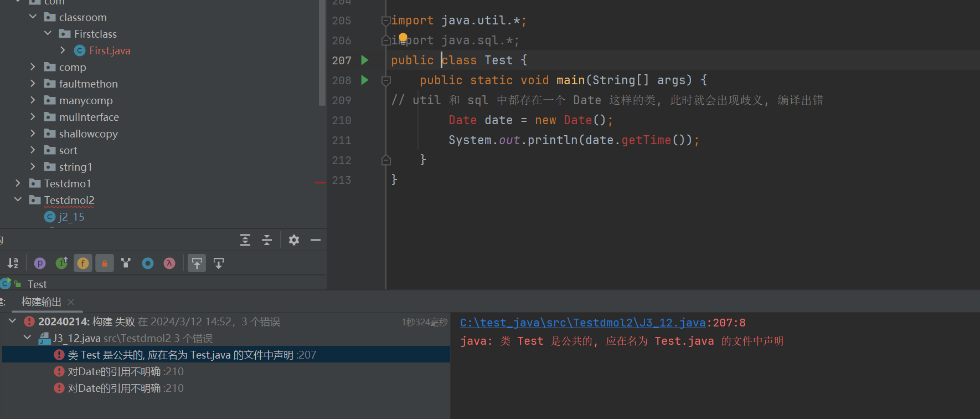Click error icon beside 类 Test 是公共的
The height and width of the screenshot is (419, 980).
[59, 355]
